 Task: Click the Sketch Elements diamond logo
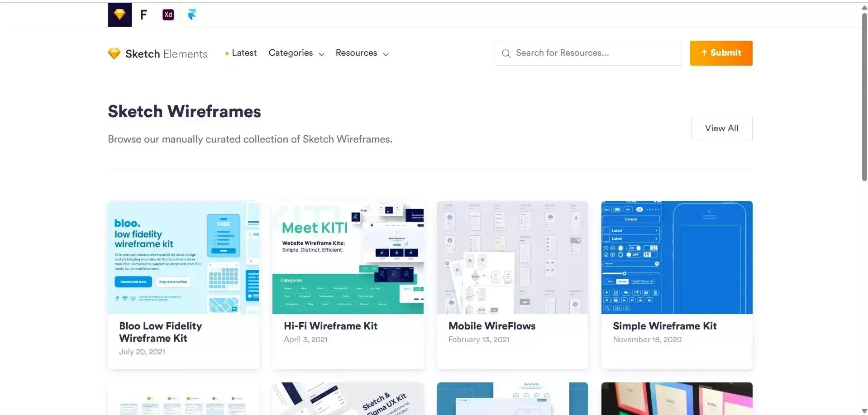click(114, 54)
